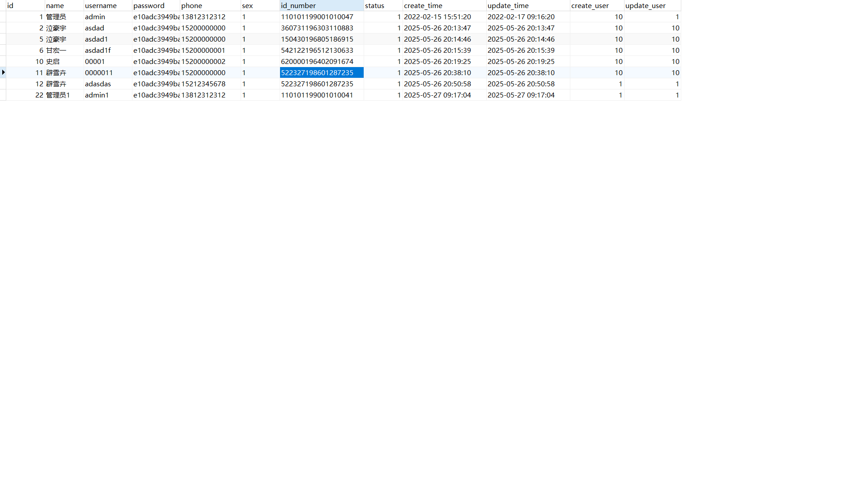858x504 pixels.
Task: Select the create_time cell 2022-02-15 15:51:20
Action: click(x=437, y=17)
